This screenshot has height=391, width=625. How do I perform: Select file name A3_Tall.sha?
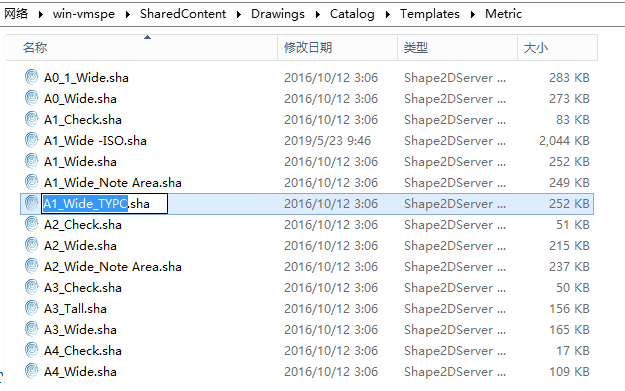coord(75,309)
